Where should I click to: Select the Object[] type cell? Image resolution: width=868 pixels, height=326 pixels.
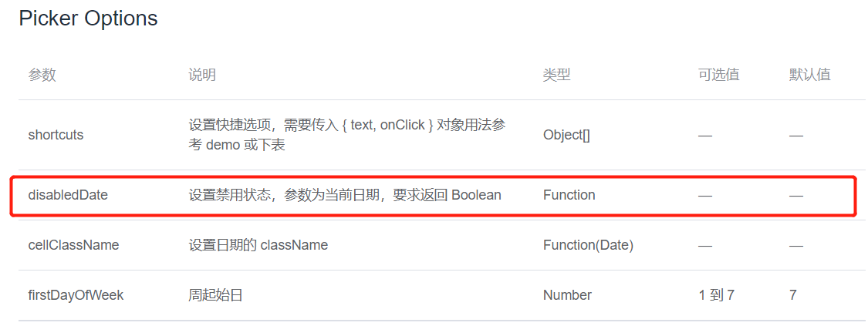click(566, 136)
